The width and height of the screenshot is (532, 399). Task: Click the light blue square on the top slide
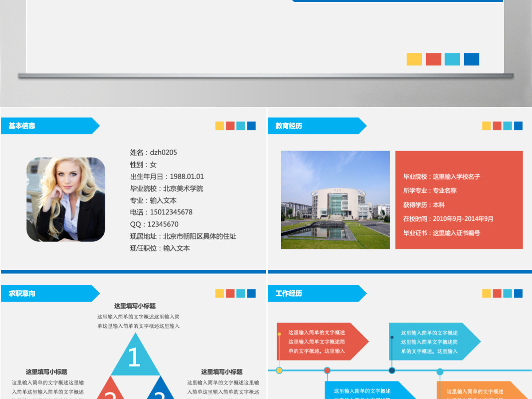click(452, 59)
